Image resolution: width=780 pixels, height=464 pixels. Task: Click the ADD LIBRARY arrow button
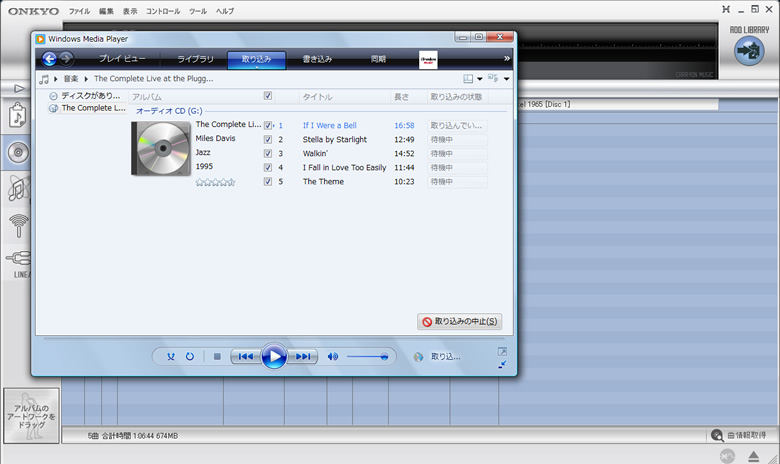749,51
